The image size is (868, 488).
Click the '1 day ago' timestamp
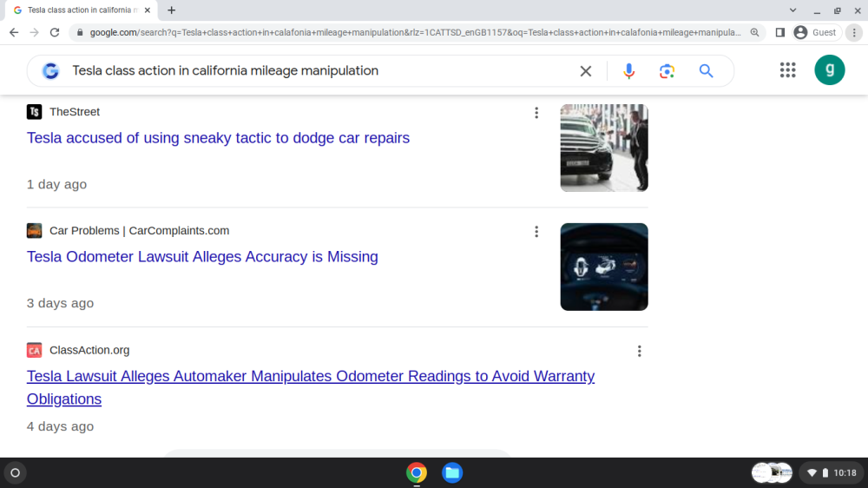pos(56,184)
